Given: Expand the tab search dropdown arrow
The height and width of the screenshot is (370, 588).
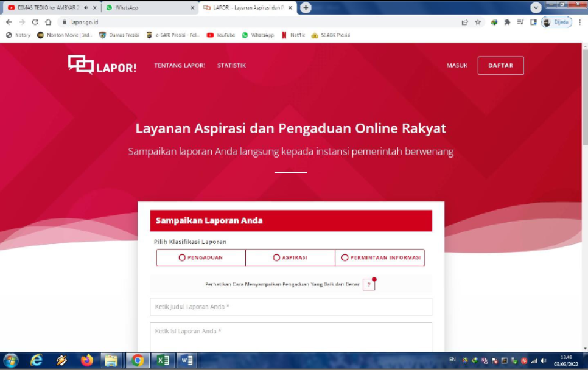Looking at the screenshot, I should click(536, 8).
